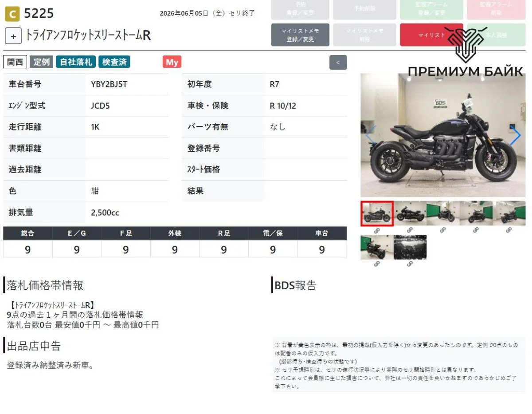This screenshot has width=532, height=414.
Task: Click the mileage value 1K
Action: [95, 127]
